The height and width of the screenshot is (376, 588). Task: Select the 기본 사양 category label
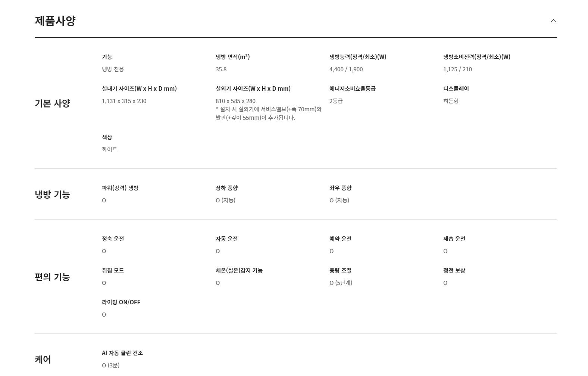pos(52,103)
